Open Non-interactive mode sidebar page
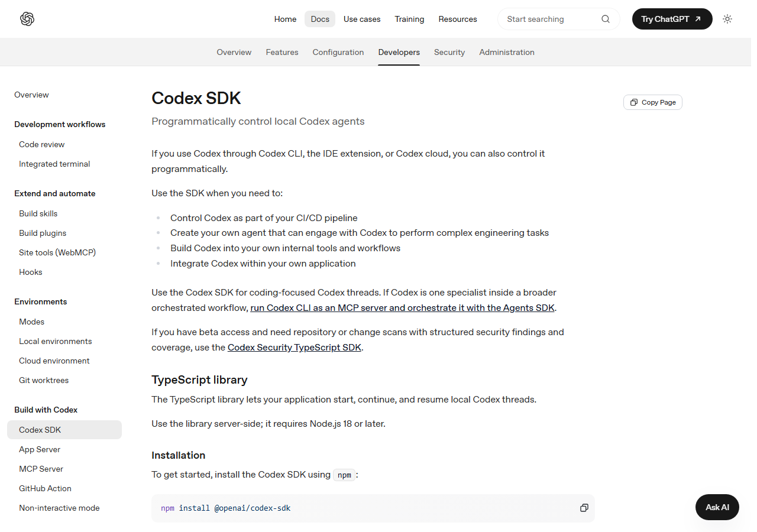757x532 pixels. click(59, 508)
